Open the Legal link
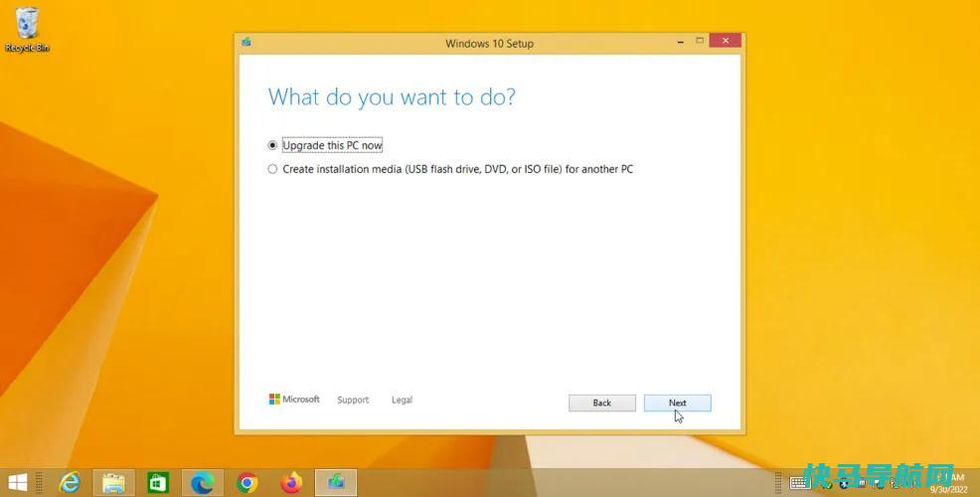The height and width of the screenshot is (497, 980). (402, 400)
